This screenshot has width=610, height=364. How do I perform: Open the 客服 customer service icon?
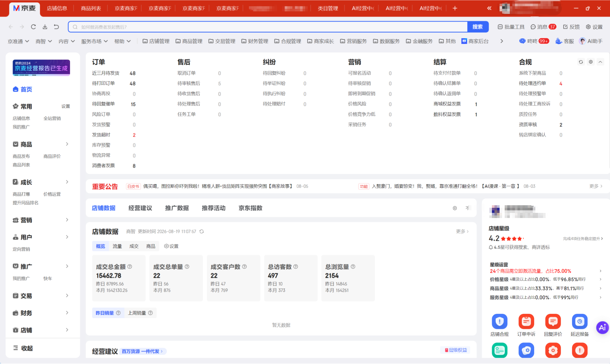click(564, 41)
